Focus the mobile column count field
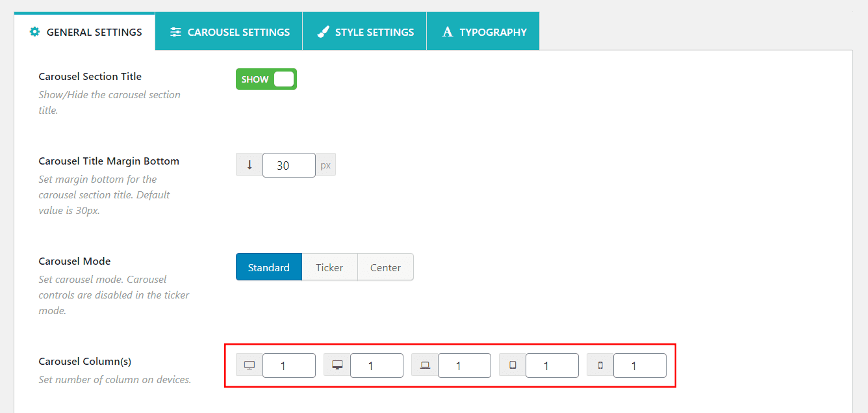This screenshot has height=413, width=868. (639, 366)
